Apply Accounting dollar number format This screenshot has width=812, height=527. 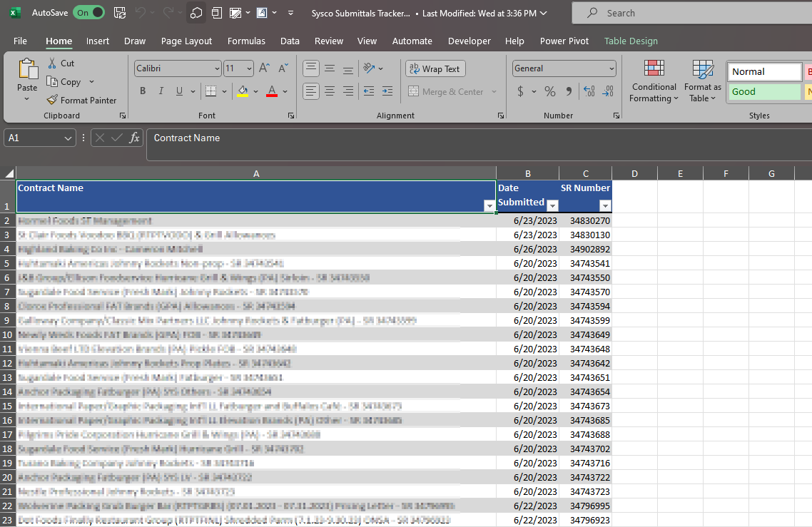tap(520, 91)
